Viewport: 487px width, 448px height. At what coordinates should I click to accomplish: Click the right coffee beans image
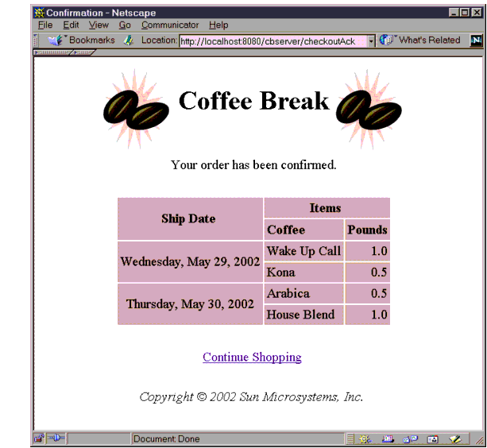(x=369, y=110)
